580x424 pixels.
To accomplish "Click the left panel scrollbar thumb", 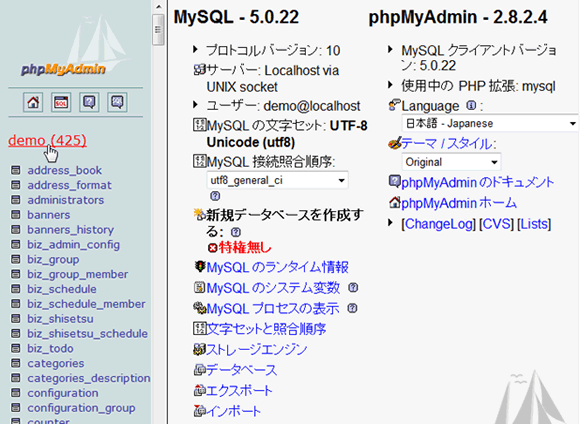I will 158,30.
